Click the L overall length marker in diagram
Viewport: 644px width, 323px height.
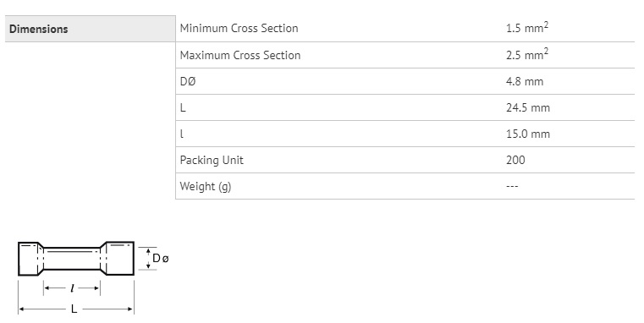tap(74, 309)
